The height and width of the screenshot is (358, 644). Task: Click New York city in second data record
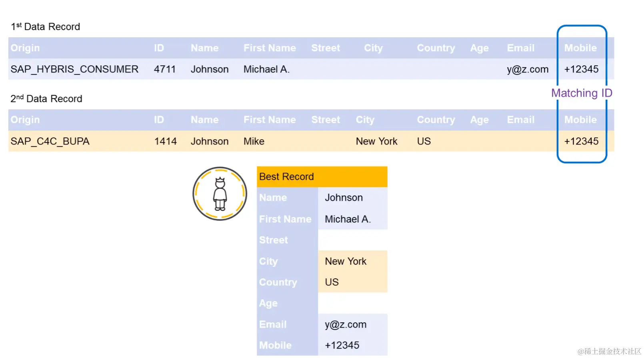(x=376, y=141)
